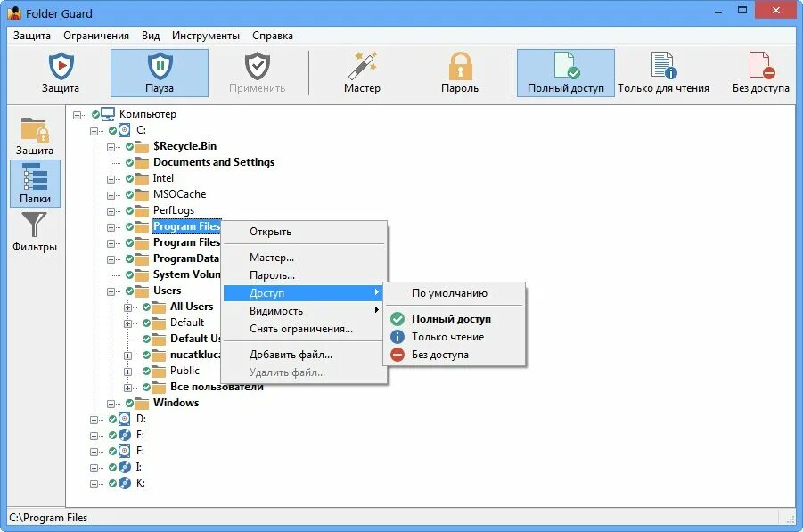Click the K: optical drive icon

click(125, 483)
